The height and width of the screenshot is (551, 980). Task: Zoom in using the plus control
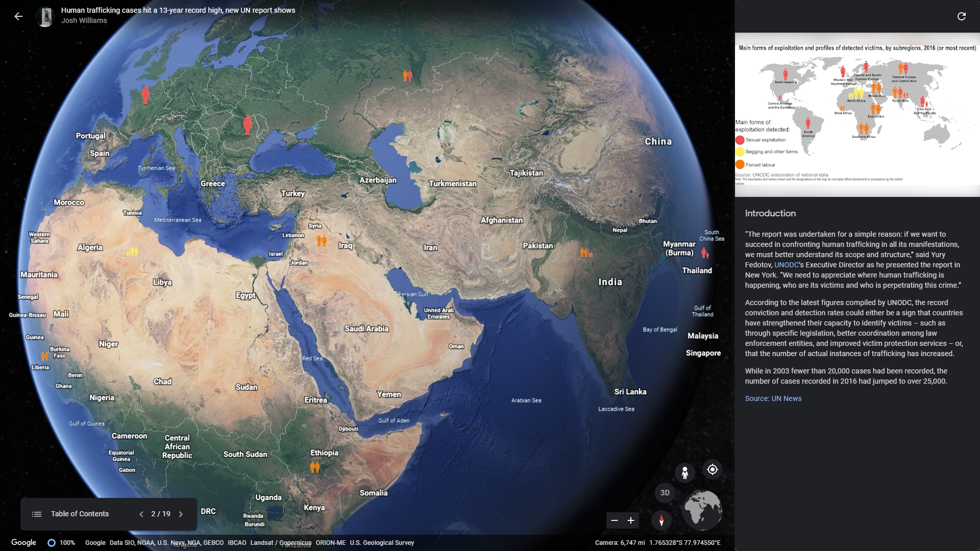coord(631,520)
